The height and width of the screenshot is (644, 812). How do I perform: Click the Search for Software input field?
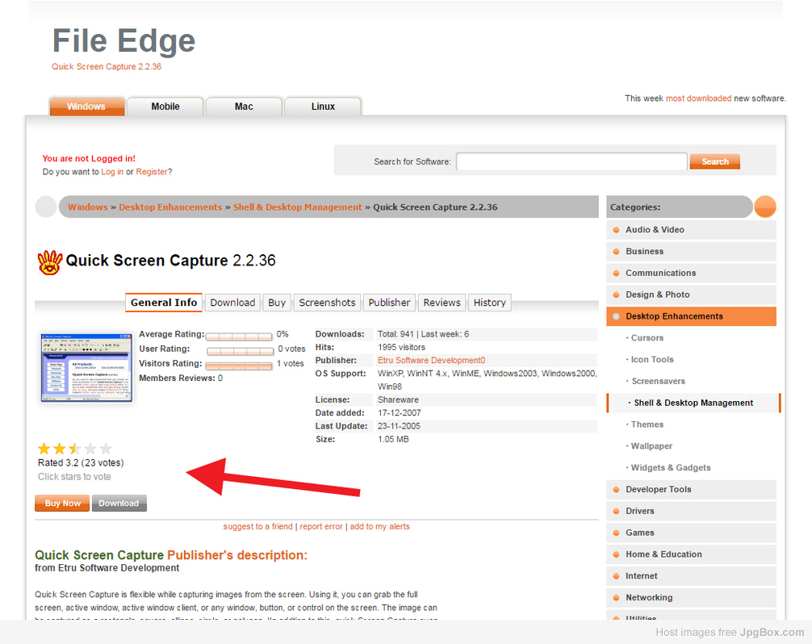pyautogui.click(x=571, y=161)
